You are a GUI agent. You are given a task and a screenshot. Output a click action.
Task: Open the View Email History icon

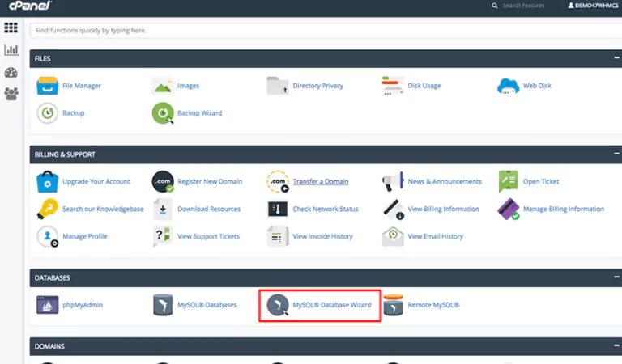coord(393,236)
